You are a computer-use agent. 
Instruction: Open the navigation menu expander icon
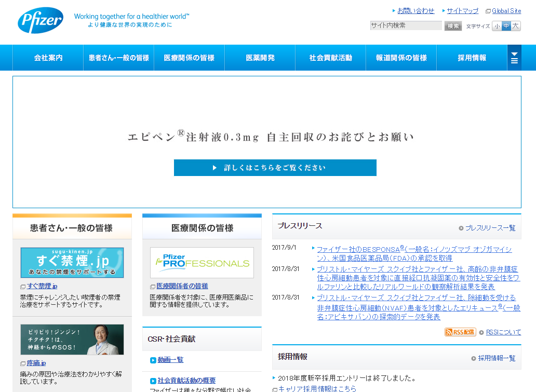pos(514,58)
